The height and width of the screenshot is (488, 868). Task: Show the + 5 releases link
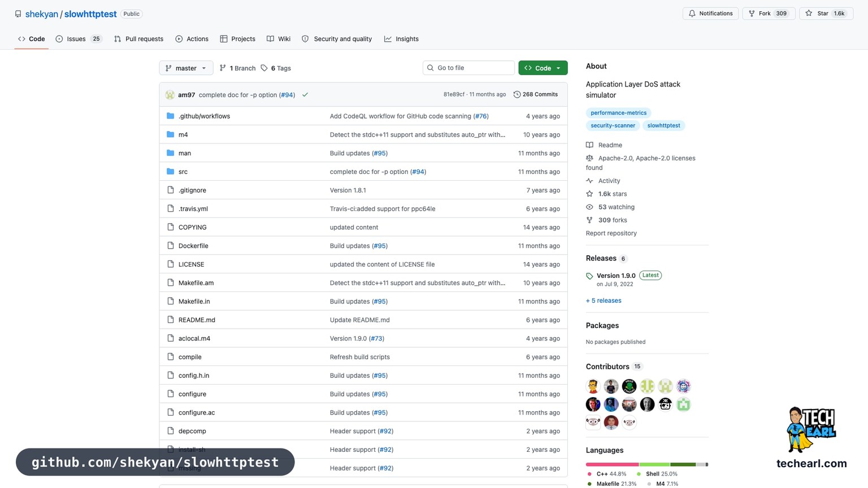[x=604, y=301]
